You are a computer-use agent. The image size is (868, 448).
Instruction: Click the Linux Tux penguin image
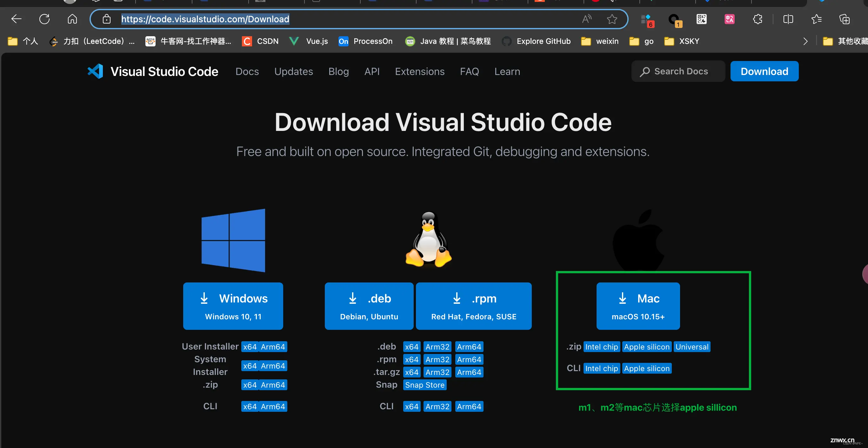[428, 239]
